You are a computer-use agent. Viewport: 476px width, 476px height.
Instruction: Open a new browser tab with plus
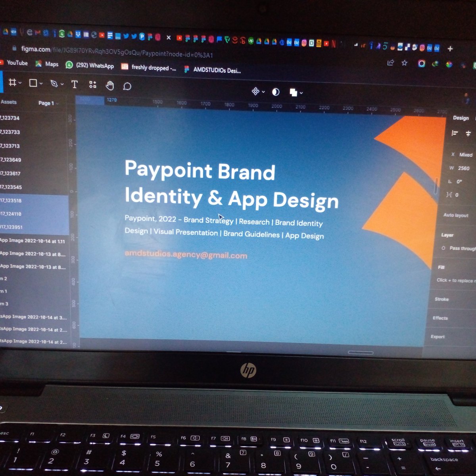click(450, 48)
